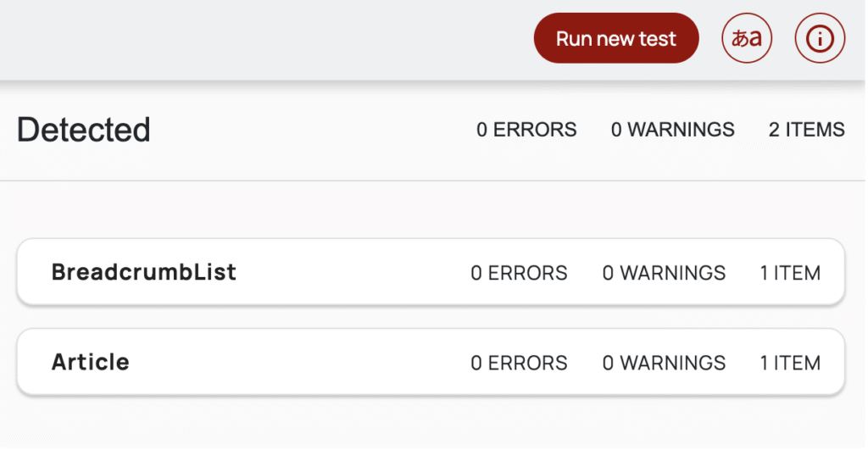The image size is (868, 450).
Task: Click the info circle icon
Action: coord(820,39)
